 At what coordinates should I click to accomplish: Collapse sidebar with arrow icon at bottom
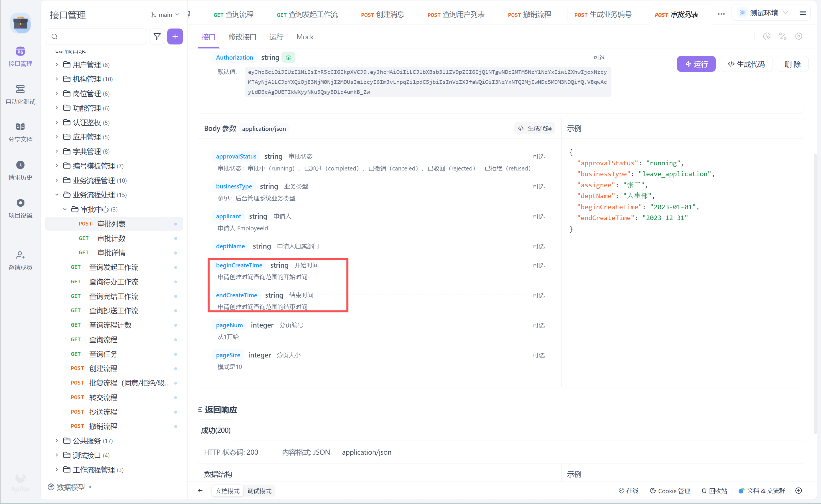[x=199, y=490]
